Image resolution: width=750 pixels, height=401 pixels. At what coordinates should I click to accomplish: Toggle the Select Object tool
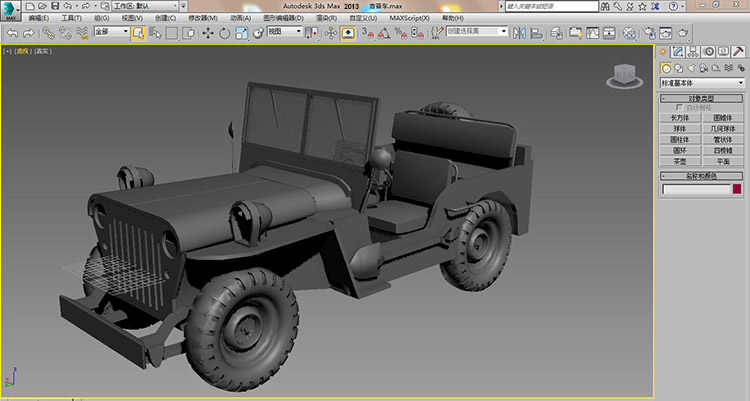click(x=138, y=33)
